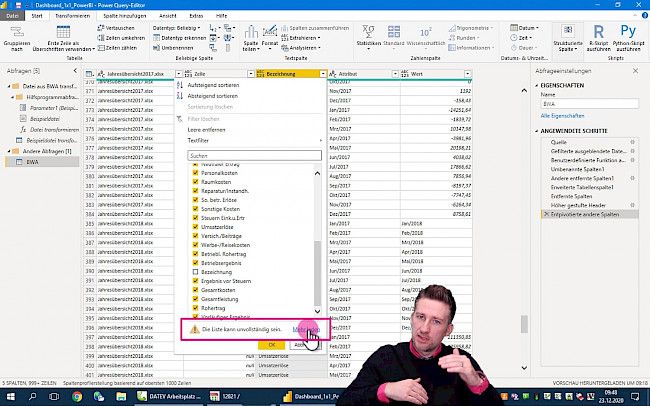Select Aufsteigend sortieren in filter menu
650x406 pixels.
click(215, 86)
